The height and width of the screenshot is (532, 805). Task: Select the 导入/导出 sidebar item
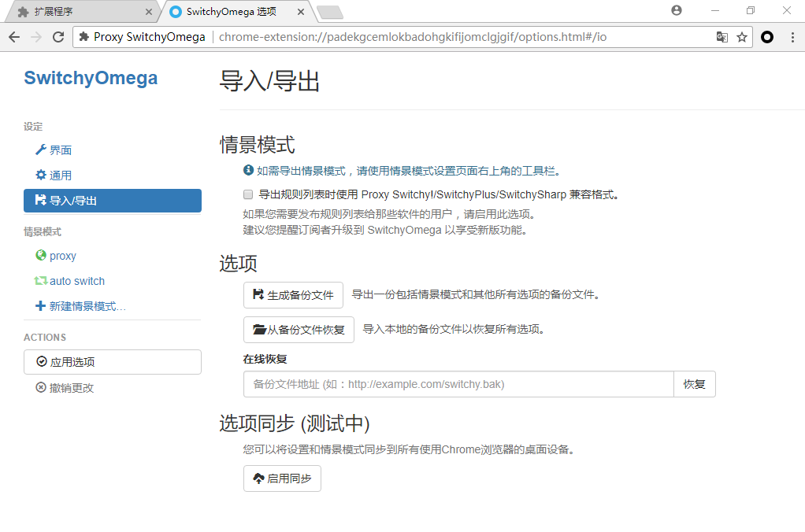tap(113, 201)
